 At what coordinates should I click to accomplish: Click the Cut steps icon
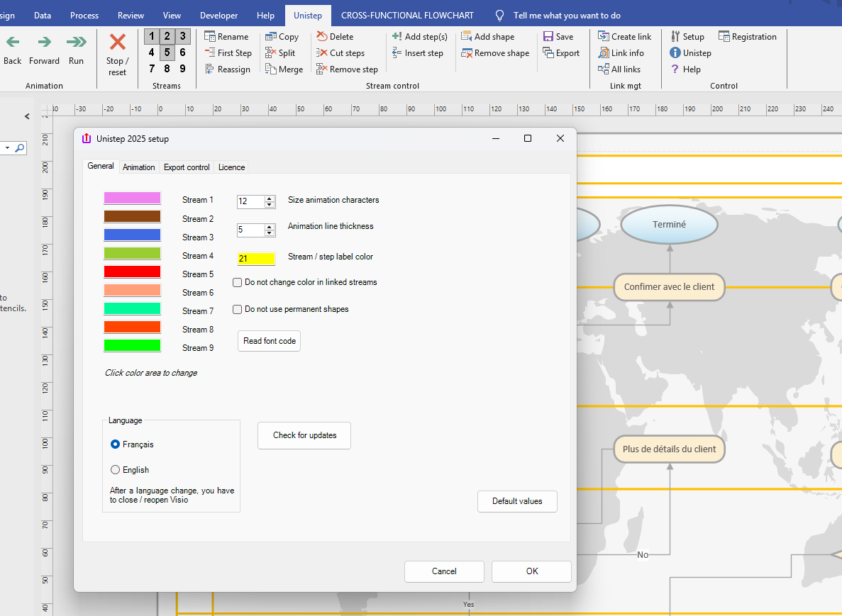coord(322,53)
